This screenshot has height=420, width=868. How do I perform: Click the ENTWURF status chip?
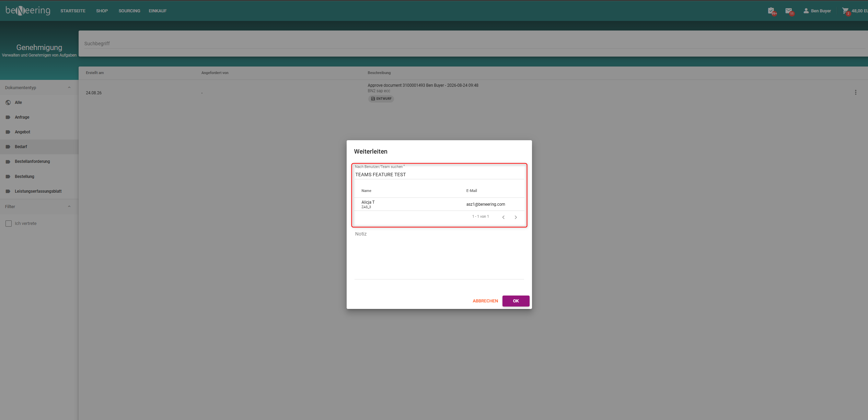pyautogui.click(x=381, y=99)
